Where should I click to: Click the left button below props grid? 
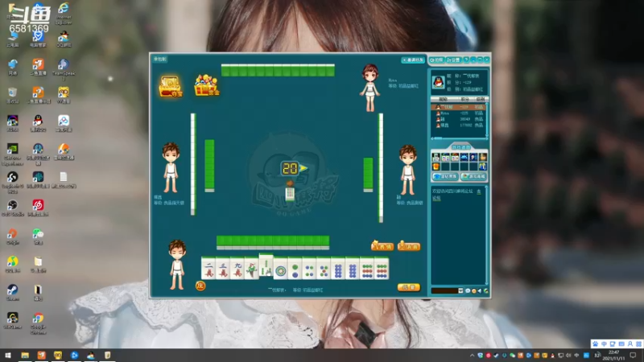pyautogui.click(x=445, y=176)
